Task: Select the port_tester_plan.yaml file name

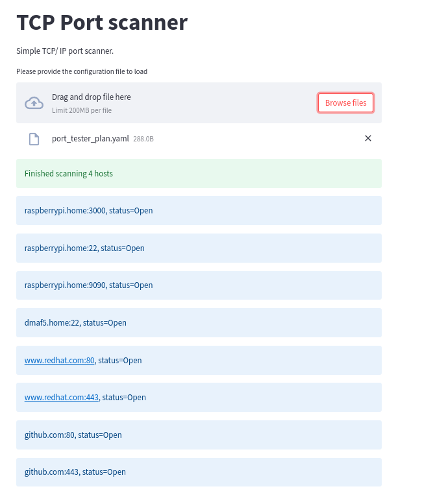Action: [90, 139]
